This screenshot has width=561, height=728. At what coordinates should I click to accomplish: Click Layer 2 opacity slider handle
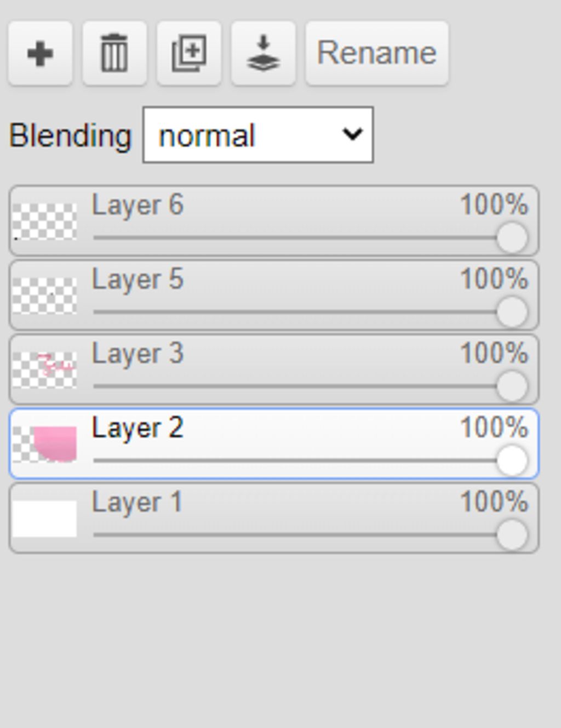coord(512,461)
